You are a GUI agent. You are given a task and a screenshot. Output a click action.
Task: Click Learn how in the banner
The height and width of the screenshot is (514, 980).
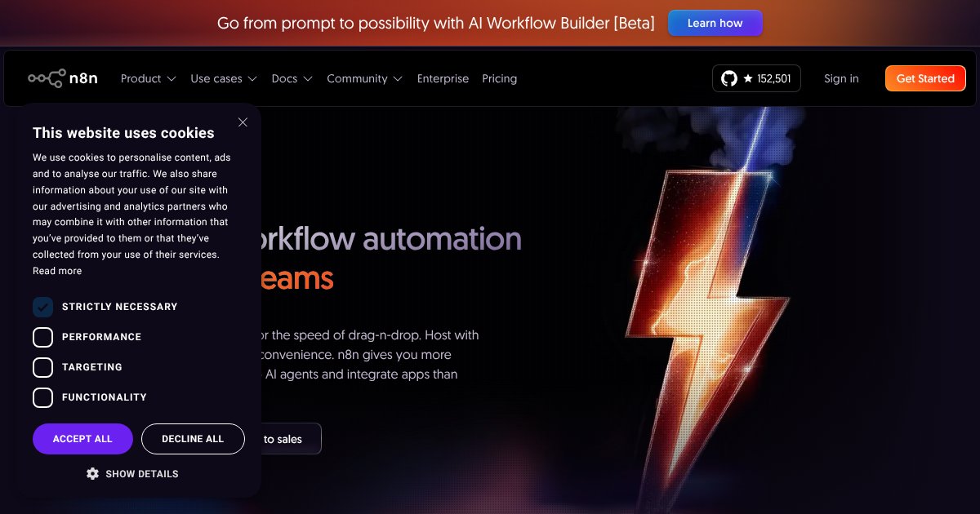tap(715, 23)
